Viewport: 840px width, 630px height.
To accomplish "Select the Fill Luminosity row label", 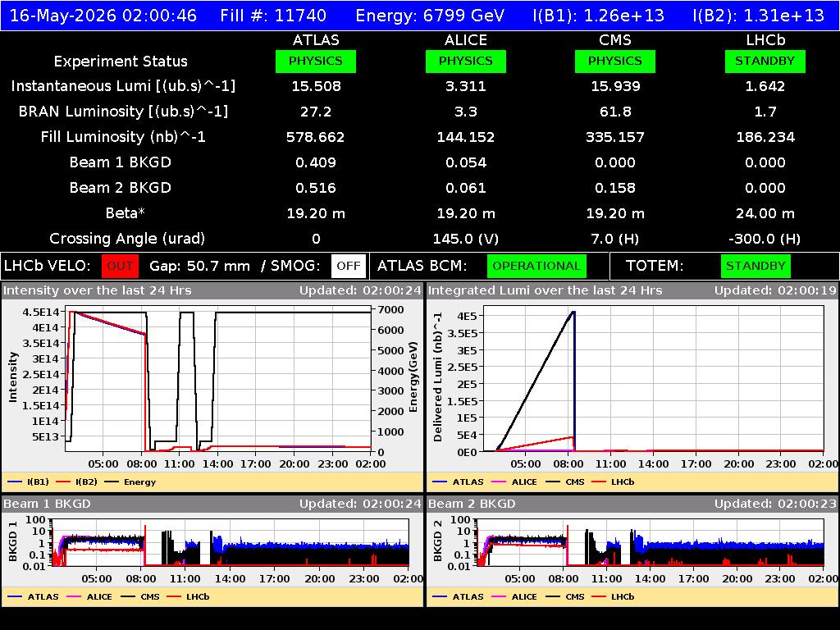I will click(123, 137).
